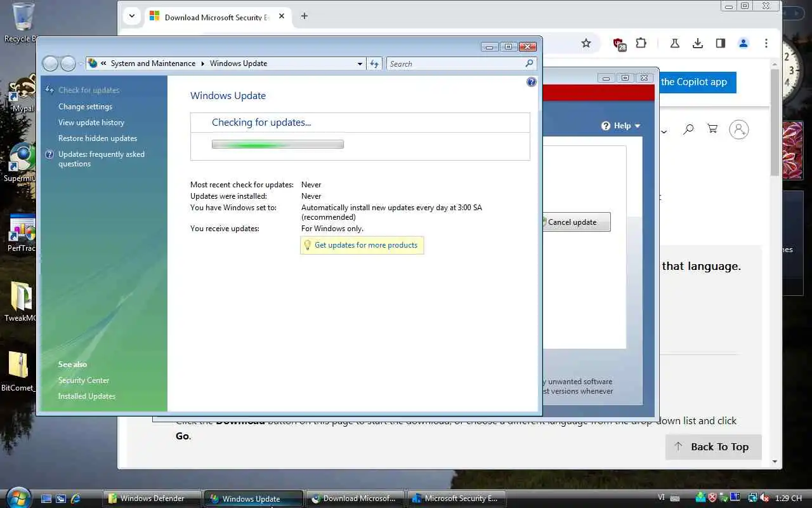Click the Show Desktop quick launch icon

pyautogui.click(x=46, y=498)
